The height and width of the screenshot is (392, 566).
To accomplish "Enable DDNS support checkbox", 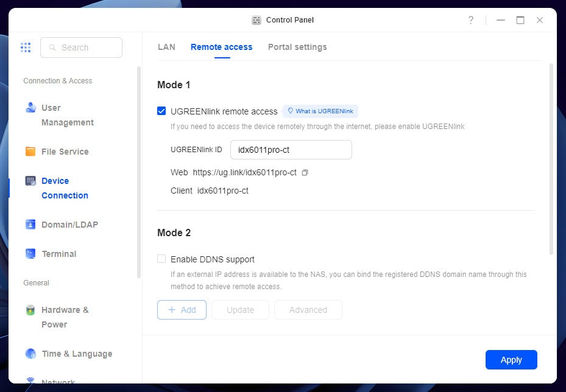I will point(161,259).
